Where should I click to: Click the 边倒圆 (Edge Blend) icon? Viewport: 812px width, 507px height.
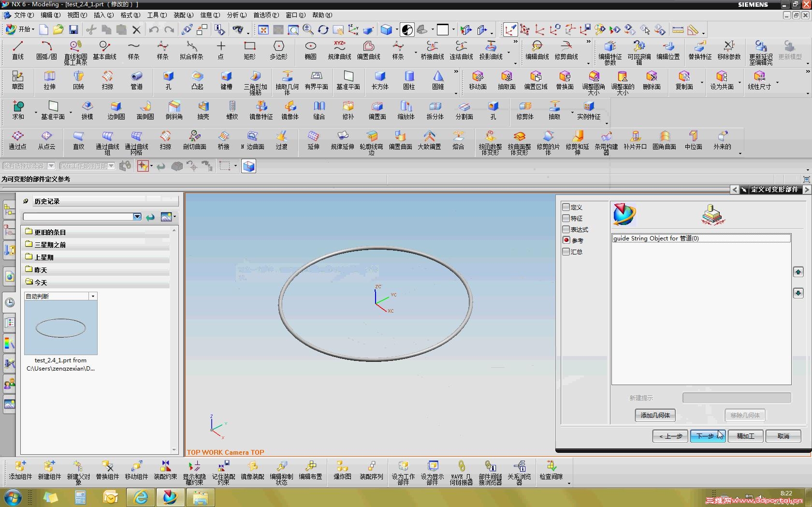[116, 110]
